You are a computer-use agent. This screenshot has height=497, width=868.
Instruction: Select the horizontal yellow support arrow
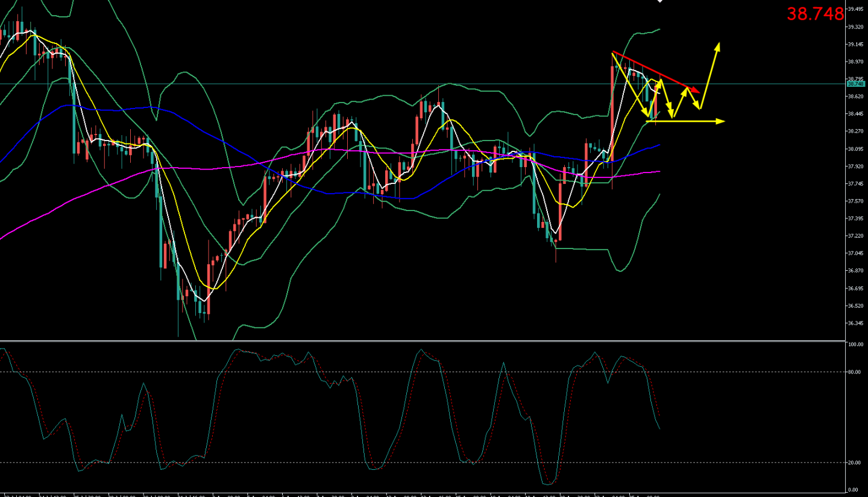coord(685,121)
